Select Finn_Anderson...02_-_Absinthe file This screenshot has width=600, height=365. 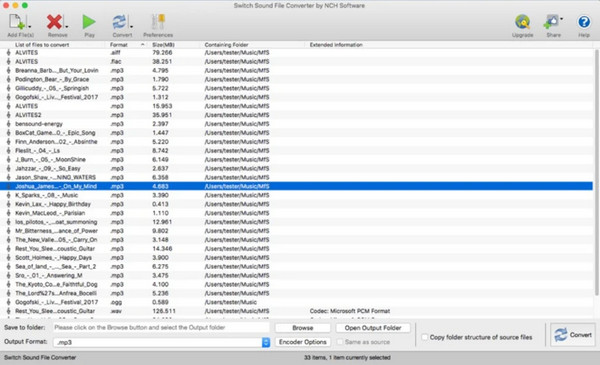click(x=297, y=142)
